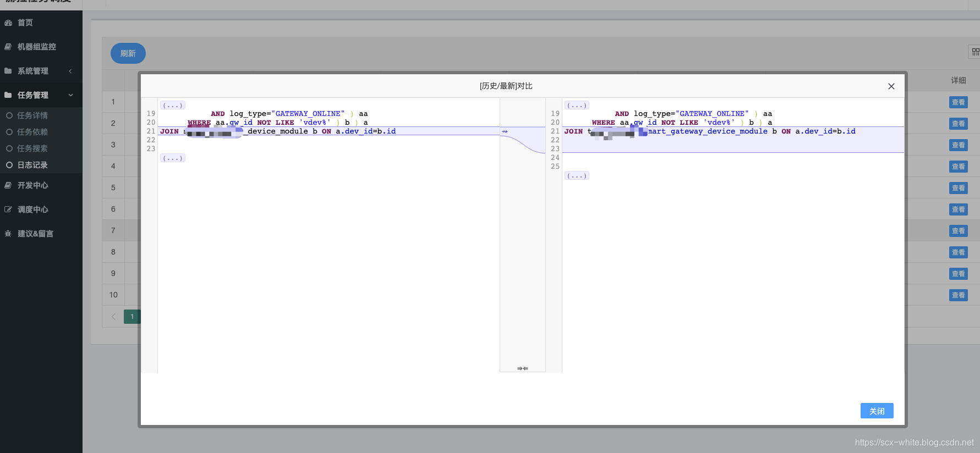Click 查看 button in row 2
Image resolution: width=980 pixels, height=453 pixels.
point(959,124)
